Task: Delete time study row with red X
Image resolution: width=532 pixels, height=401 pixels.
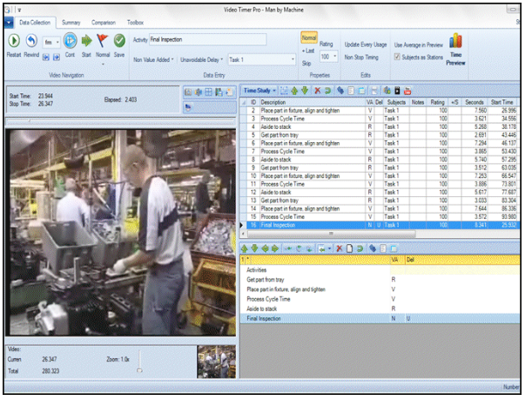Action: tap(317, 91)
